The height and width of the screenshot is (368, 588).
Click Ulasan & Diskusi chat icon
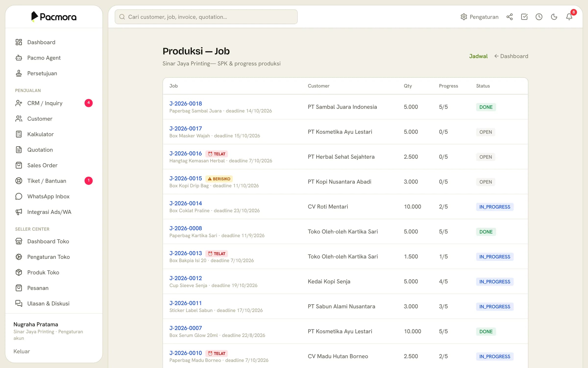[19, 303]
